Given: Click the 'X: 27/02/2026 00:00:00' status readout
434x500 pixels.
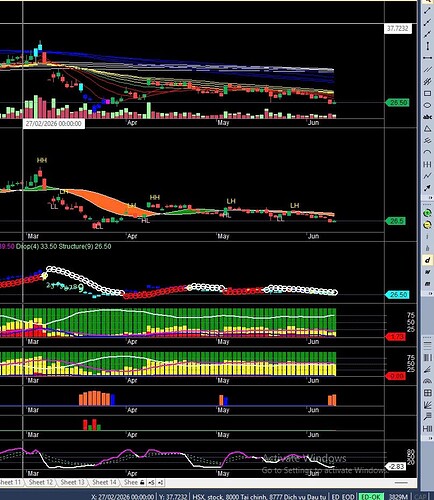Looking at the screenshot, I should tap(122, 497).
